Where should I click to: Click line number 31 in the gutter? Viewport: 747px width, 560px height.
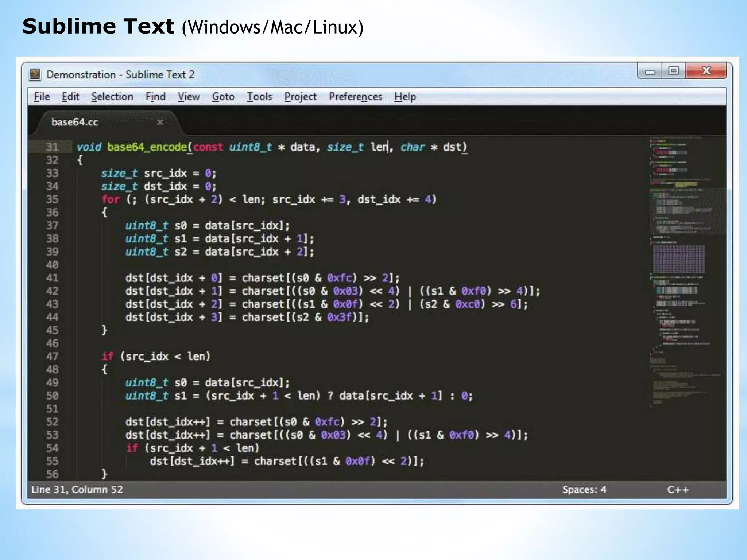click(x=52, y=147)
